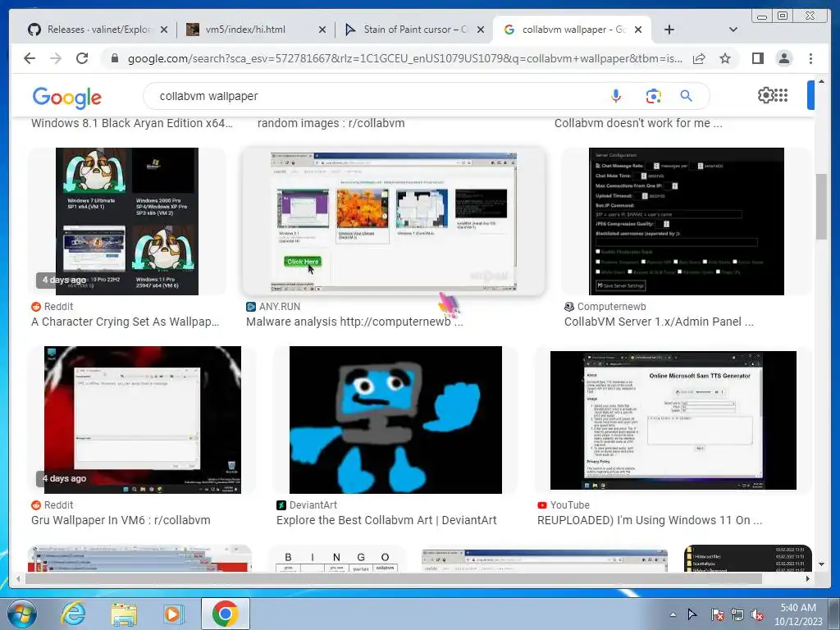
Task: Open Windows Explorer from the taskbar
Action: [x=124, y=614]
